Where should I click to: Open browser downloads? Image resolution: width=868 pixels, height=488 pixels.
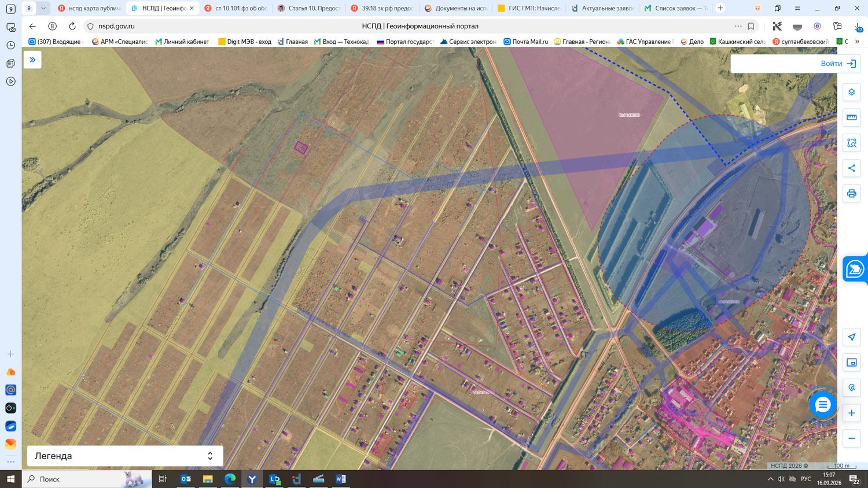(857, 26)
